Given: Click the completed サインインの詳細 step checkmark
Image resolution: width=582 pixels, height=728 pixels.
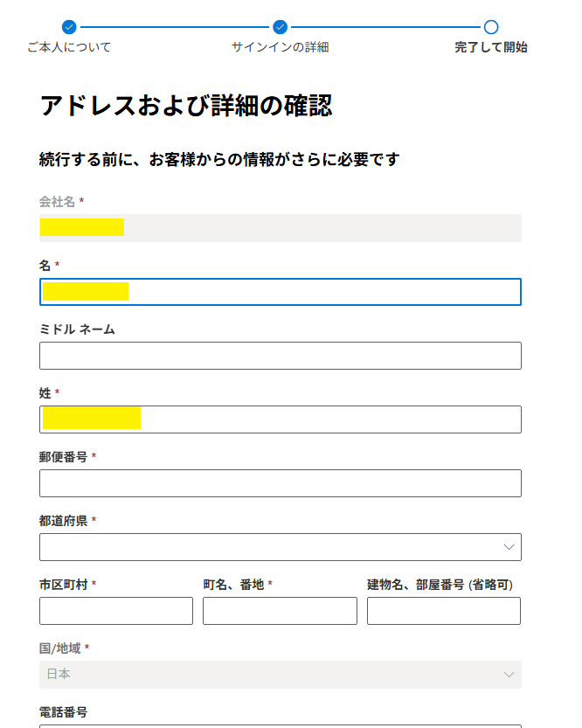Looking at the screenshot, I should (281, 27).
